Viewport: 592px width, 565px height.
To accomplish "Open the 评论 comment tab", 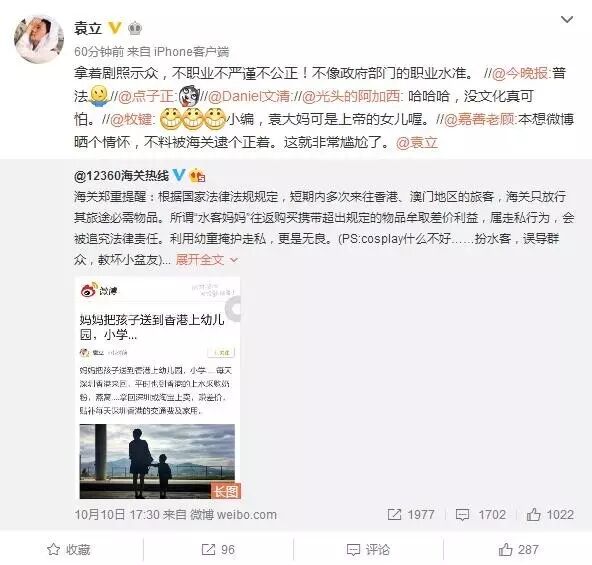I will pos(368,550).
